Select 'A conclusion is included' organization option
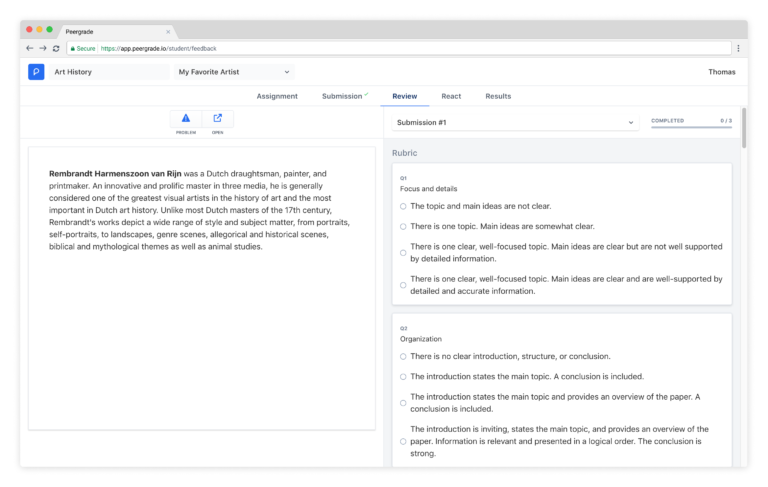The width and height of the screenshot is (768, 487). pyautogui.click(x=403, y=377)
